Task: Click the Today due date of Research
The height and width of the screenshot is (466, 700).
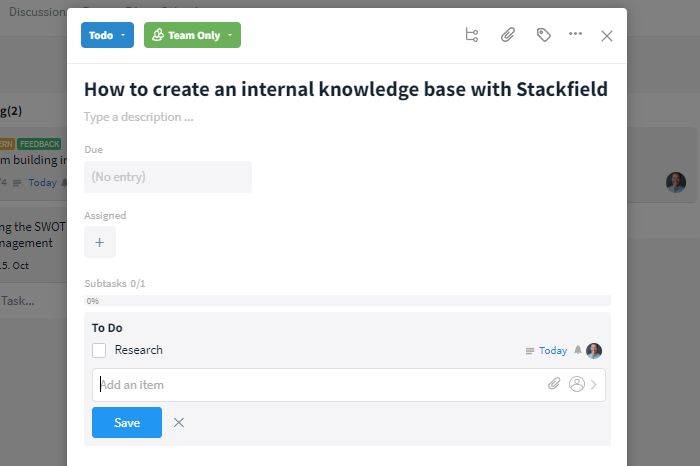Action: [x=553, y=351]
